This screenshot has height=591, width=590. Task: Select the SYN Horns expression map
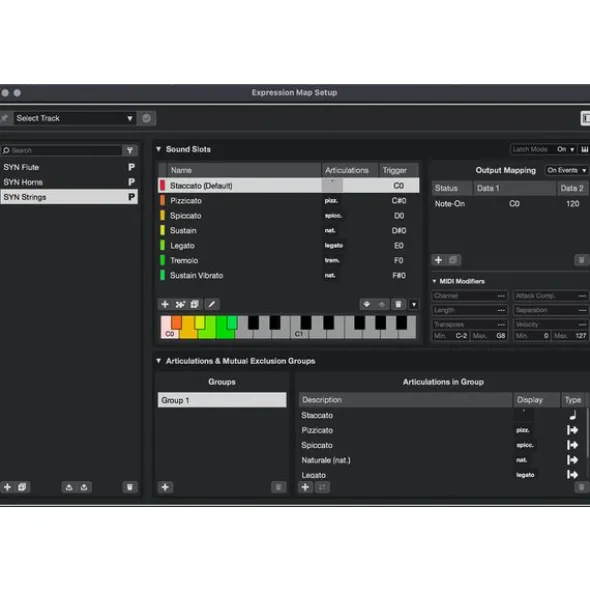[69, 182]
